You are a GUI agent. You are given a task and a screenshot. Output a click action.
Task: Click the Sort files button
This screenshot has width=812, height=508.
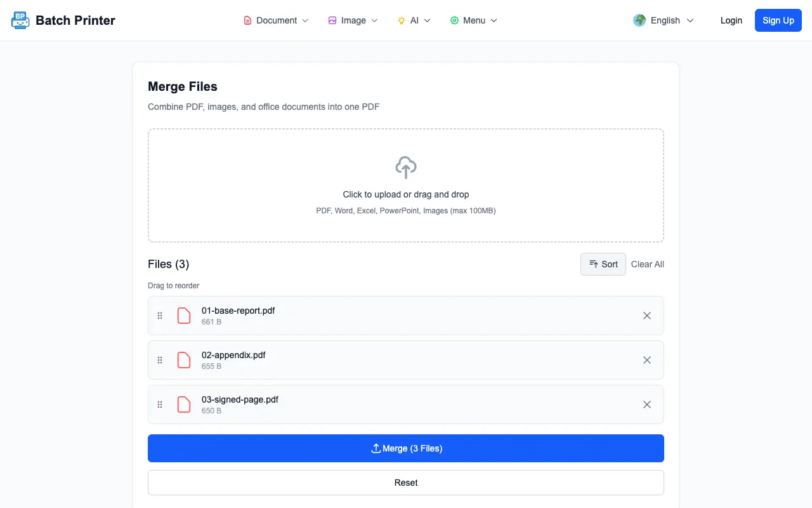pyautogui.click(x=603, y=264)
